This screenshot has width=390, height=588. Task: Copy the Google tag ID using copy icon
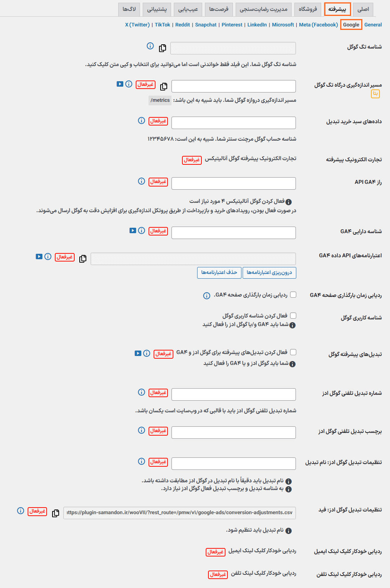click(163, 49)
